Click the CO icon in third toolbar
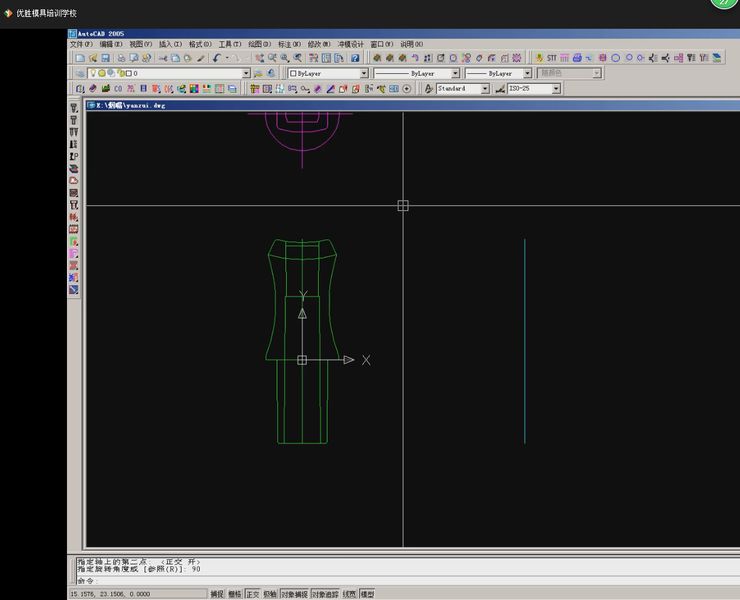740x600 pixels. tap(118, 88)
